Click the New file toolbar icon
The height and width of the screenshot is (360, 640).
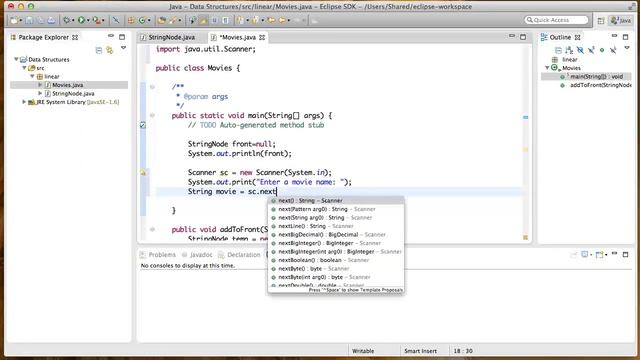click(x=14, y=20)
